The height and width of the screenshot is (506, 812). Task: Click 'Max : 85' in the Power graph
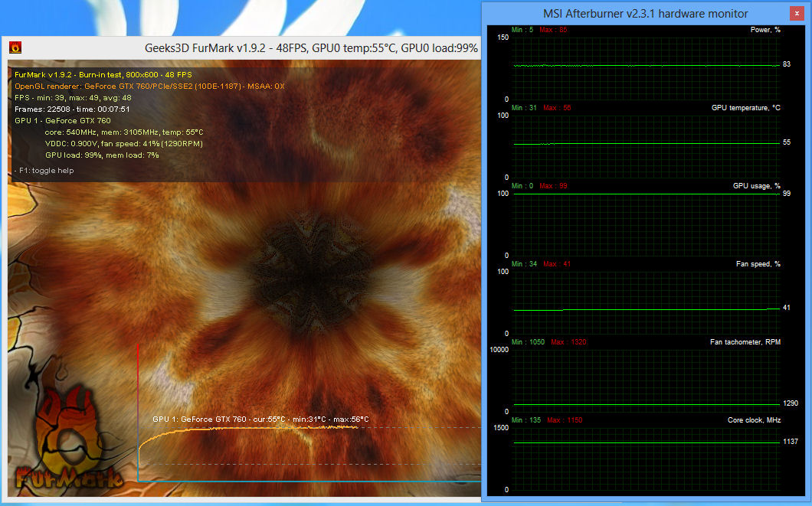[553, 30]
